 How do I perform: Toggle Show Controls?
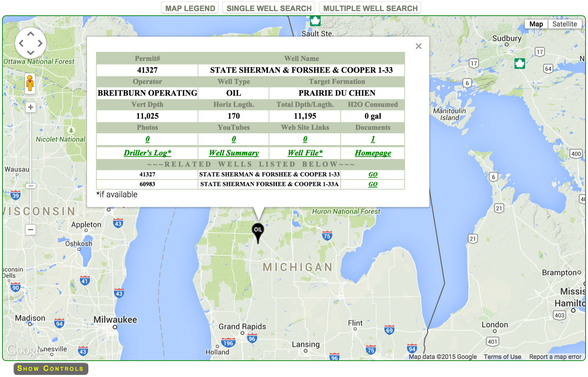pos(50,368)
